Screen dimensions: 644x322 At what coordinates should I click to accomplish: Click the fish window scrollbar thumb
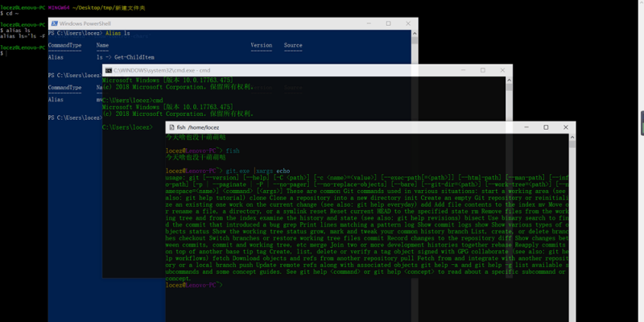(x=572, y=144)
